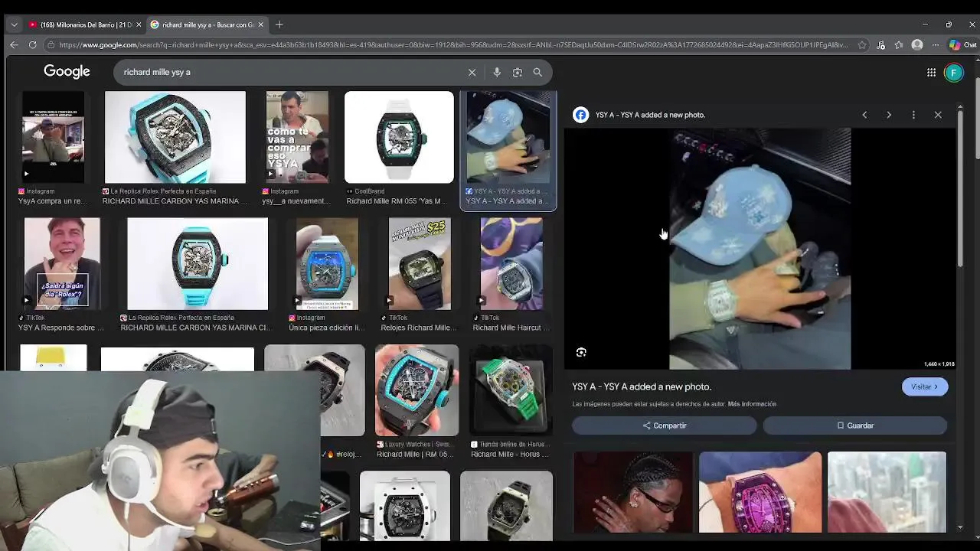This screenshot has width=980, height=551.
Task: Open the browser three-dot settings menu
Action: (935, 45)
